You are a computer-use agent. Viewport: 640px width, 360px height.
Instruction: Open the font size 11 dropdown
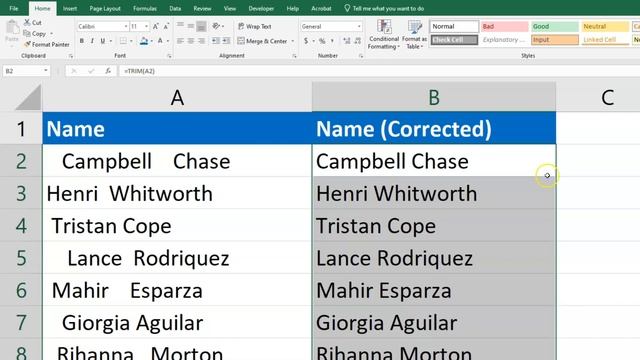146,27
